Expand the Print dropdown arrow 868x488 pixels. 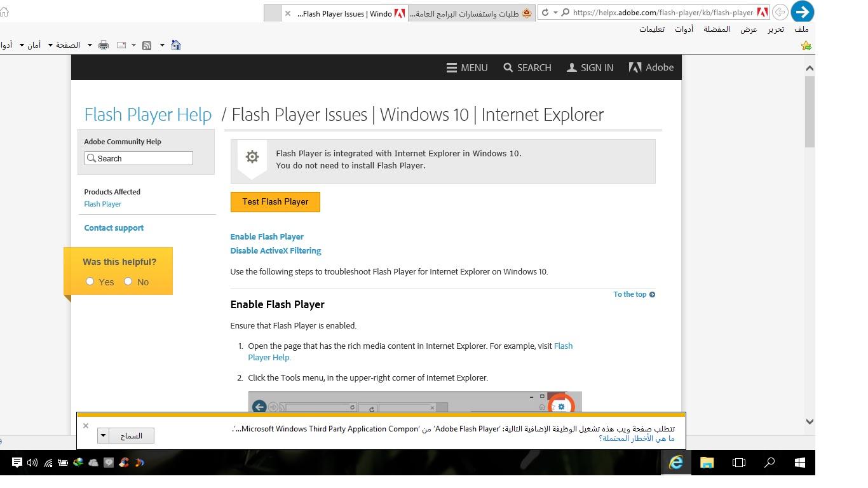tap(90, 45)
